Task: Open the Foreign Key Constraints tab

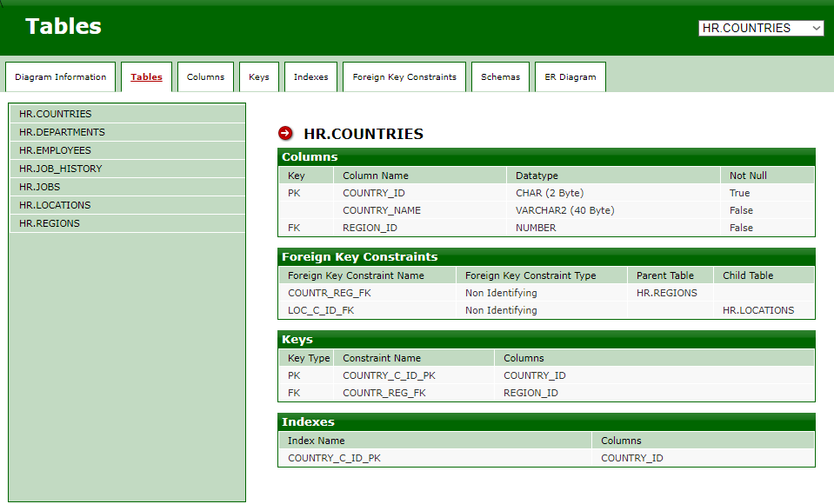Action: (404, 76)
